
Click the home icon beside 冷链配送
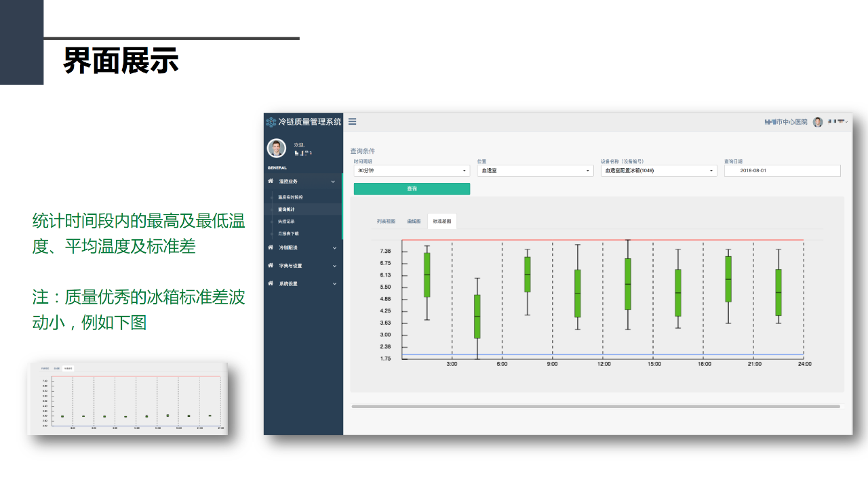pyautogui.click(x=271, y=247)
